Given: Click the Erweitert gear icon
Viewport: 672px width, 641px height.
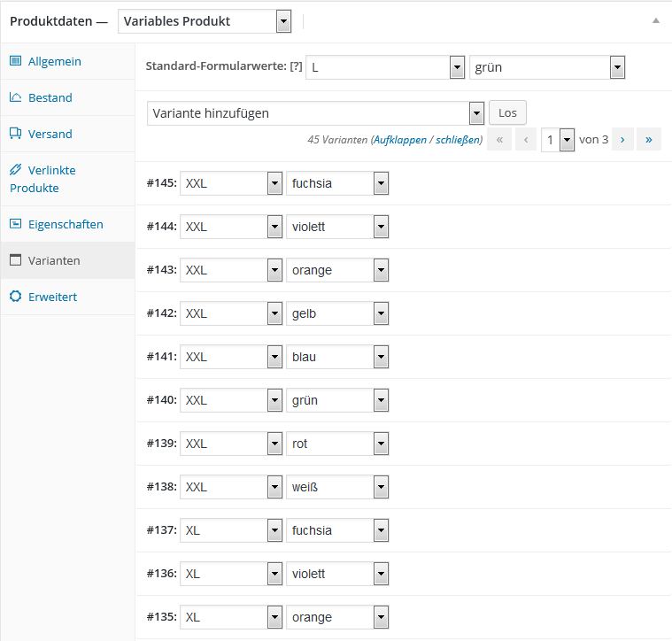Looking at the screenshot, I should 15,296.
